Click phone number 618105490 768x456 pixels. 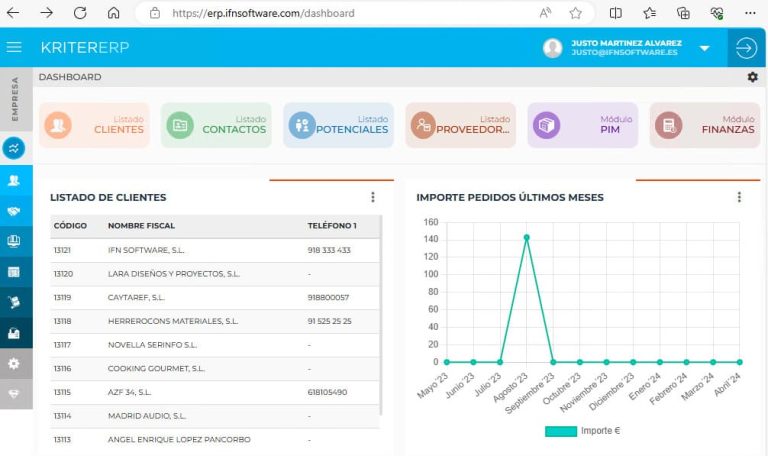327,392
